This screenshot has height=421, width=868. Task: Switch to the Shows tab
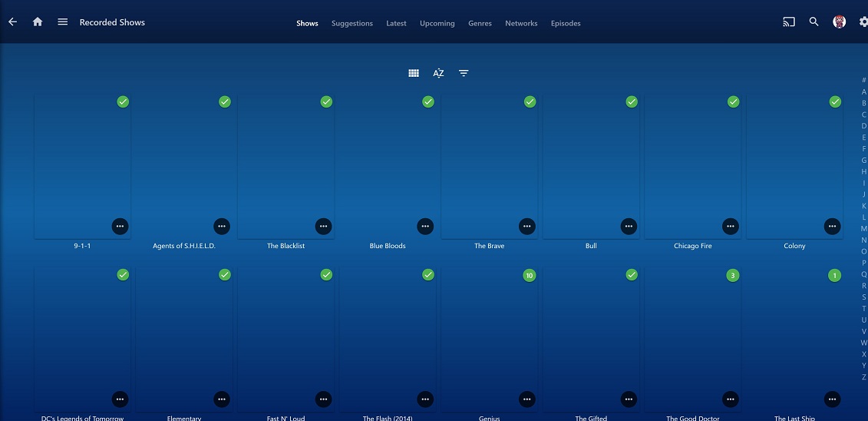[307, 23]
